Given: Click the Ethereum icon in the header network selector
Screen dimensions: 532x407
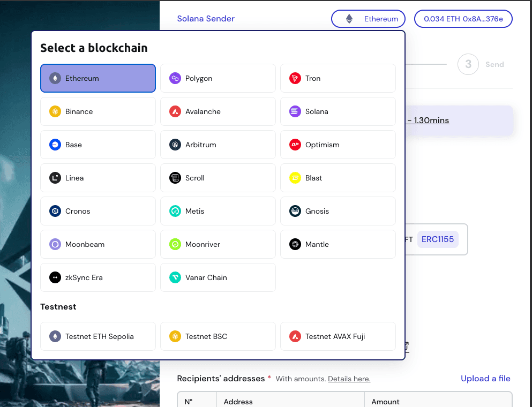Looking at the screenshot, I should [349, 19].
